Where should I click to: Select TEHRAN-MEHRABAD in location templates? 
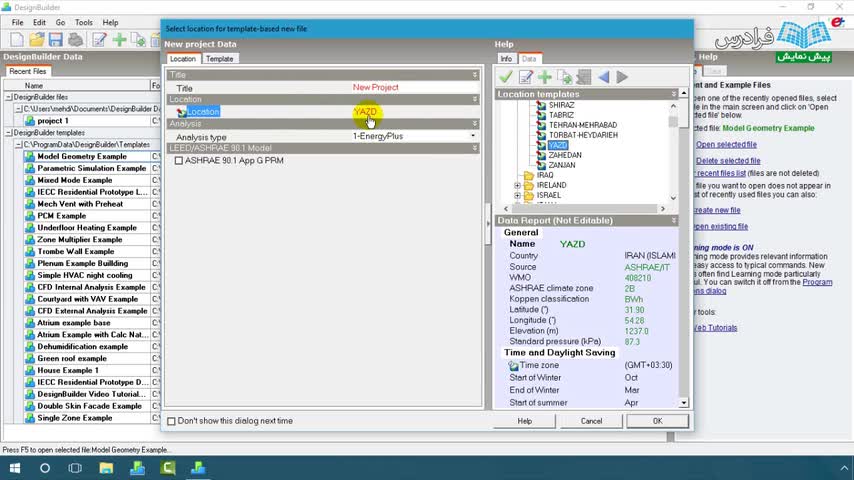tap(583, 125)
